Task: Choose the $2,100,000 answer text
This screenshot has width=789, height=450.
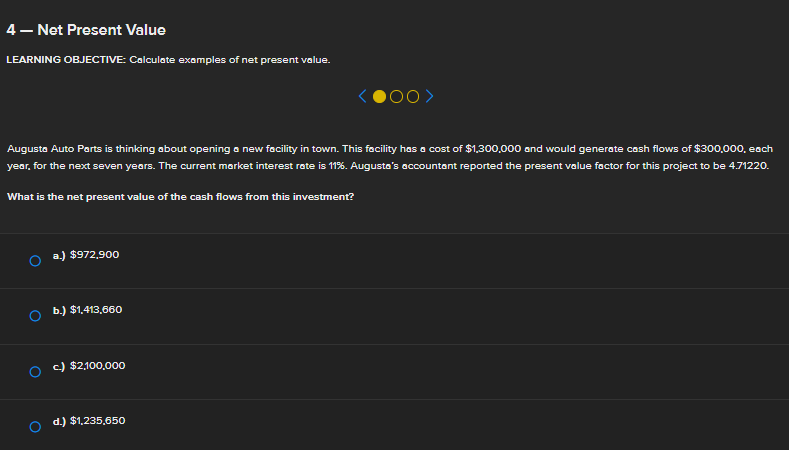Action: point(97,366)
